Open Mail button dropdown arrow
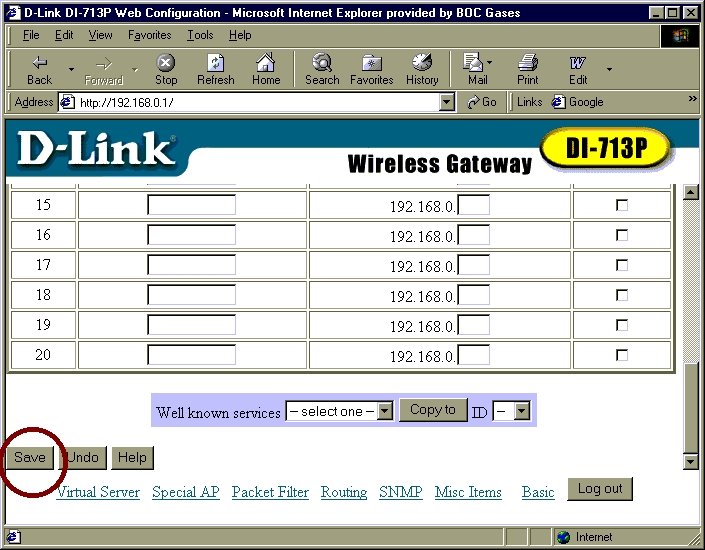Image resolution: width=705 pixels, height=550 pixels. (490, 63)
